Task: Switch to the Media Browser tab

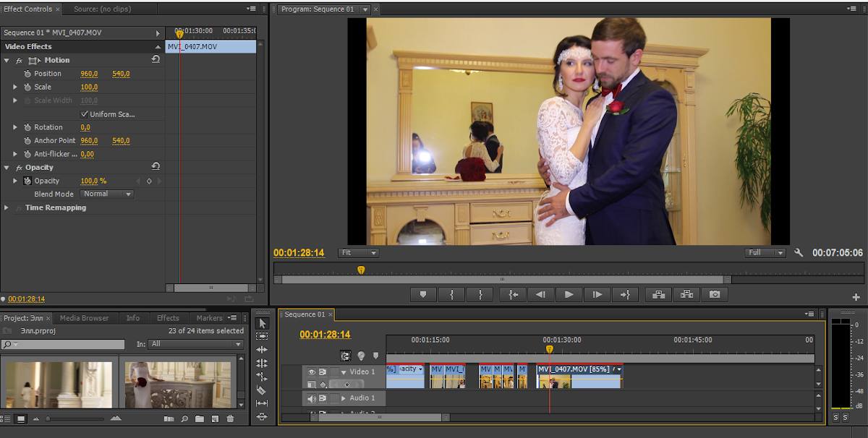Action: [x=84, y=318]
